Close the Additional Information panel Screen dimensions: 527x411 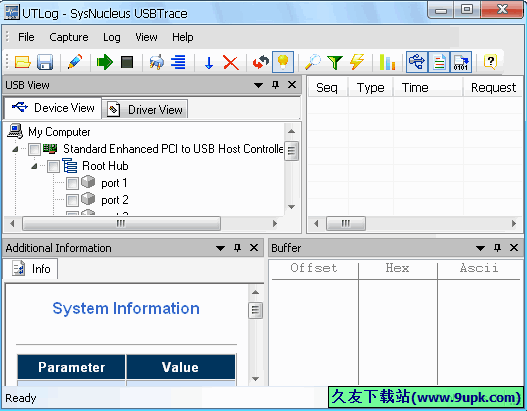pos(254,248)
